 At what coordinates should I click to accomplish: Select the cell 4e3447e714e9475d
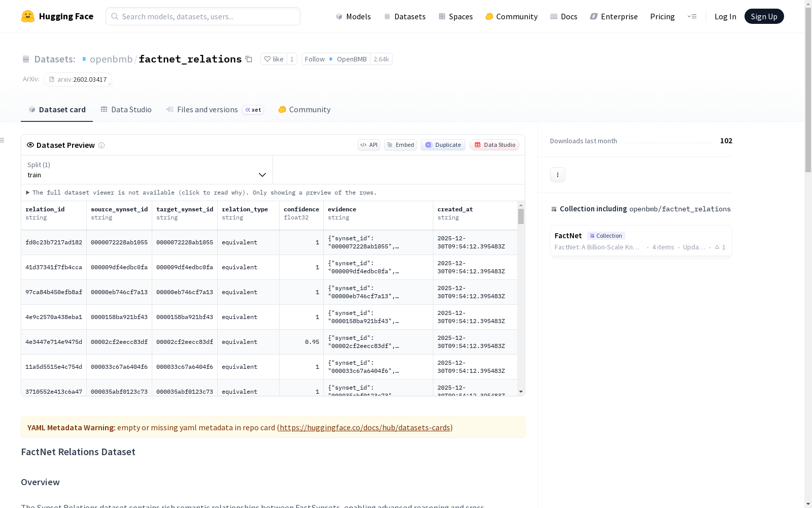click(x=54, y=342)
